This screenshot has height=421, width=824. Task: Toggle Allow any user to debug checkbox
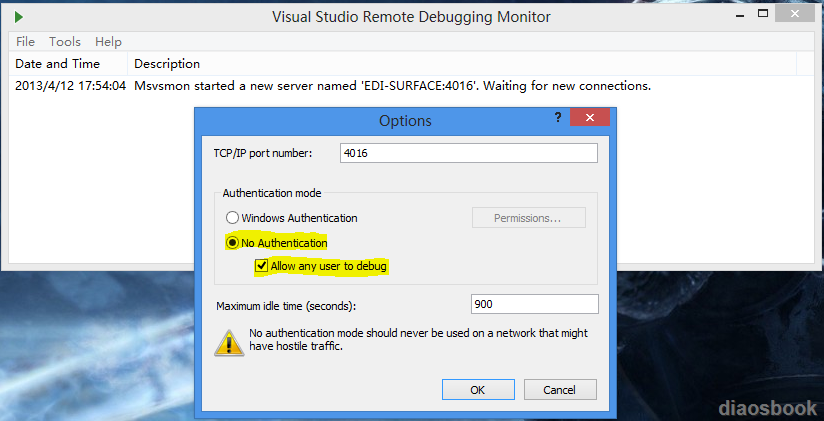coord(261,266)
